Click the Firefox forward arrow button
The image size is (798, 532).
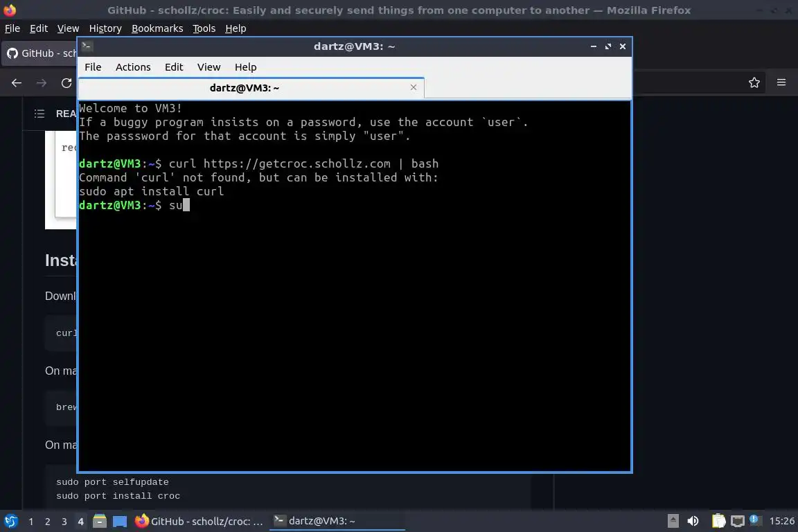pyautogui.click(x=42, y=83)
